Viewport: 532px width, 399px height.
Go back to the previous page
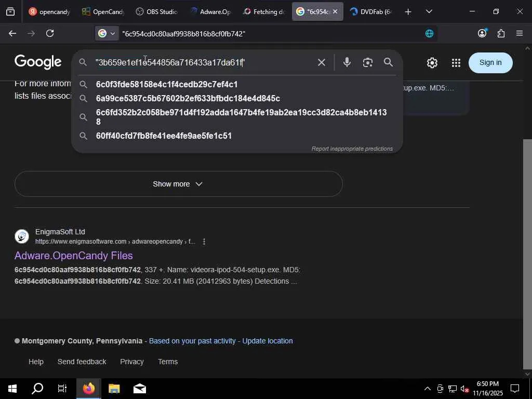click(12, 33)
